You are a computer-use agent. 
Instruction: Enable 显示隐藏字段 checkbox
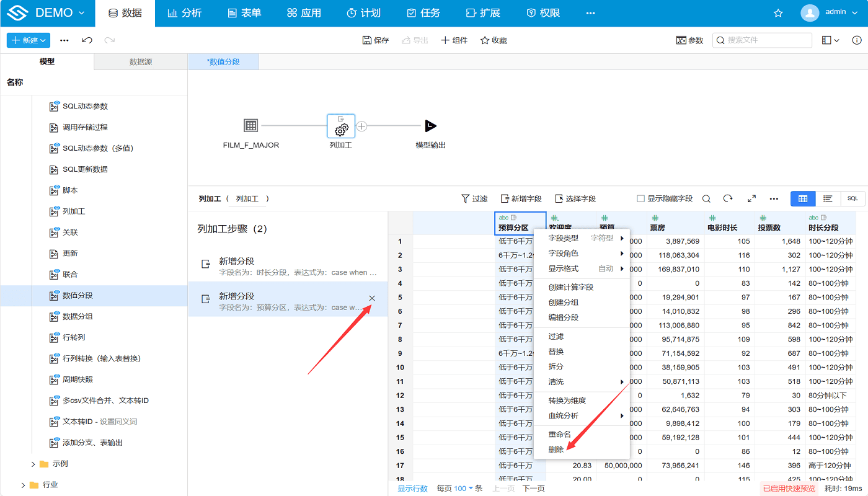pos(641,199)
